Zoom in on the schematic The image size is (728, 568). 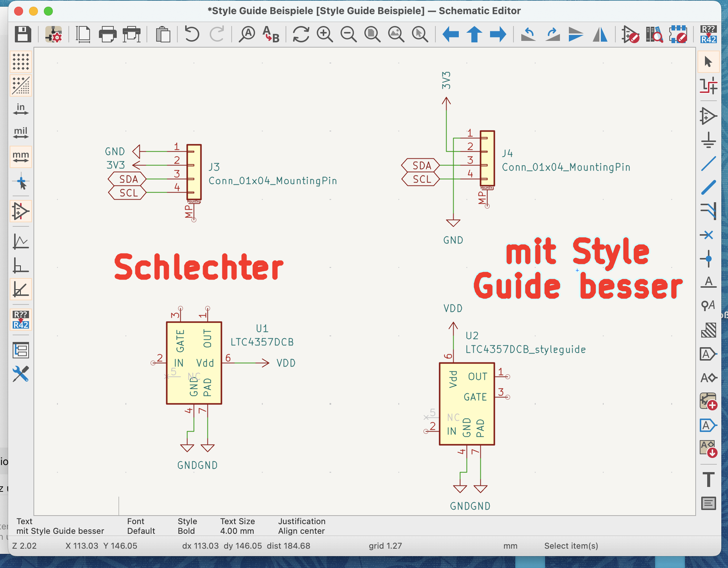[x=325, y=34]
